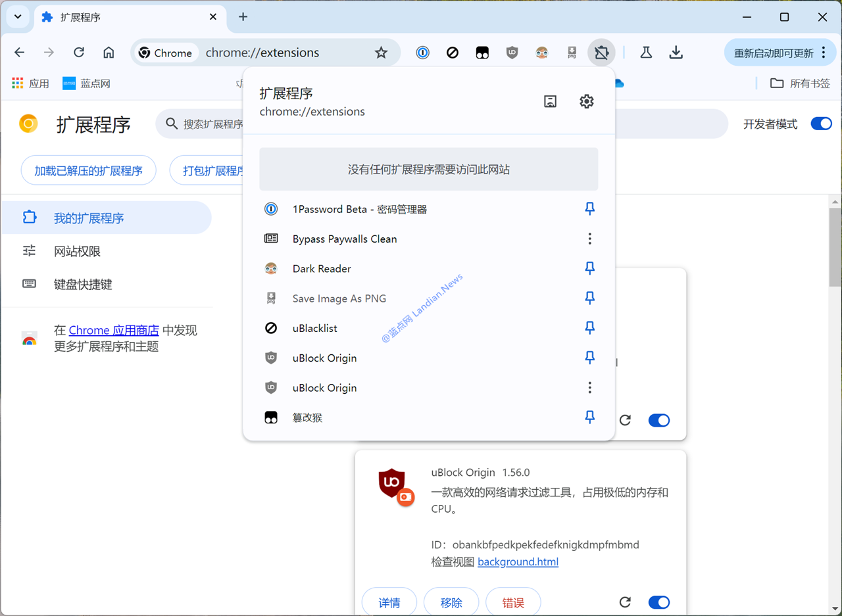Click the uBlacklist row in the popup
842x616 pixels.
click(429, 328)
